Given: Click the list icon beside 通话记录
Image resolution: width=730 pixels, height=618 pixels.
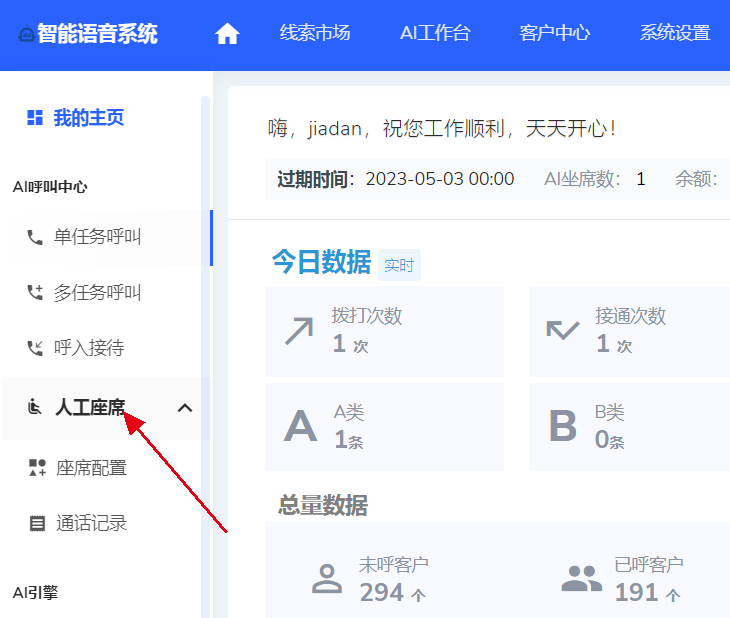Looking at the screenshot, I should (37, 523).
